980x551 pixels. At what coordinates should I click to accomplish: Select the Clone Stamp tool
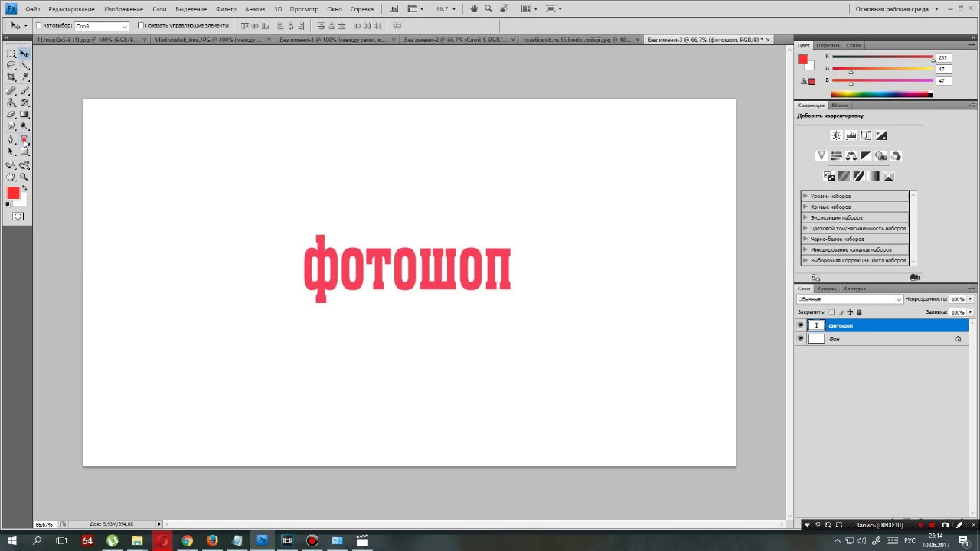[x=11, y=103]
